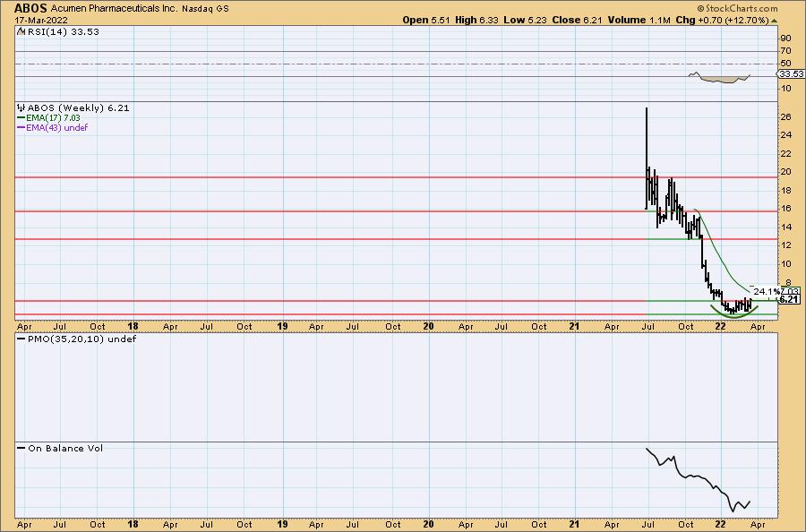Click the up-triangle icon beside the change percentage
Image resolution: width=806 pixels, height=532 pixels.
pyautogui.click(x=774, y=21)
